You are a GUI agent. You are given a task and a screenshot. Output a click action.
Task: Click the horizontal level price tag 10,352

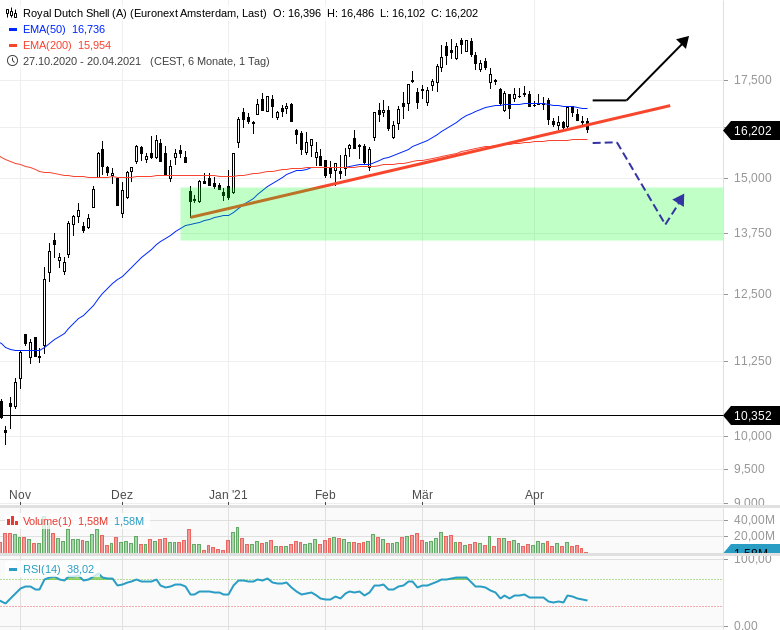751,416
